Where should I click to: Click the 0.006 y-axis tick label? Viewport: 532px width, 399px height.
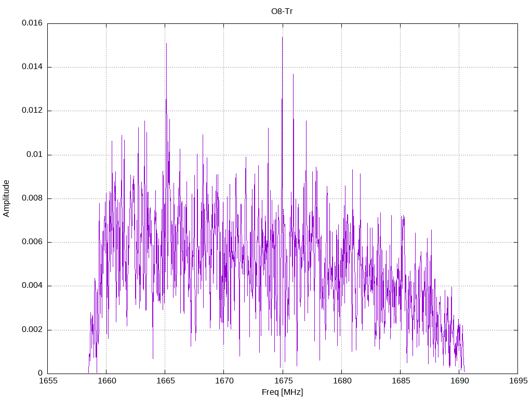[x=32, y=242]
